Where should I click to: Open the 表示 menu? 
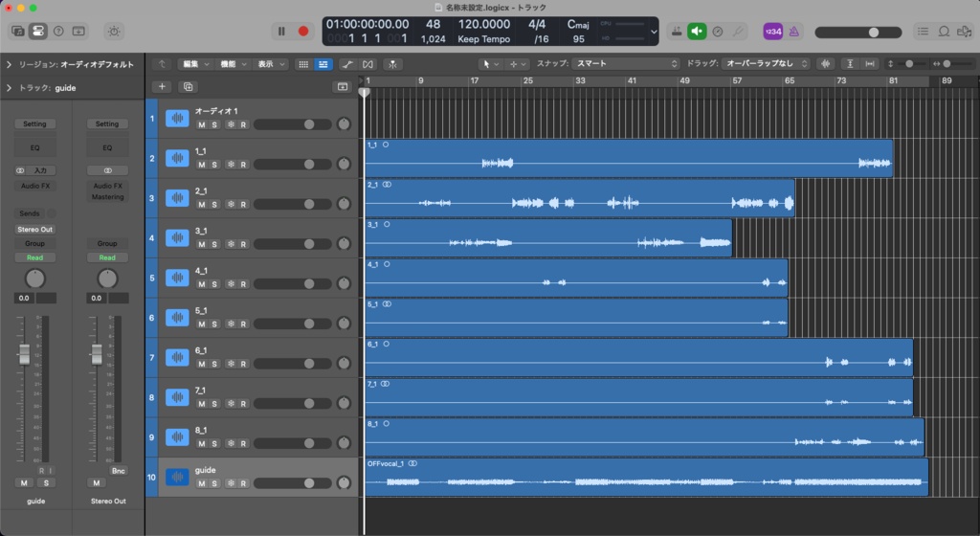point(271,64)
